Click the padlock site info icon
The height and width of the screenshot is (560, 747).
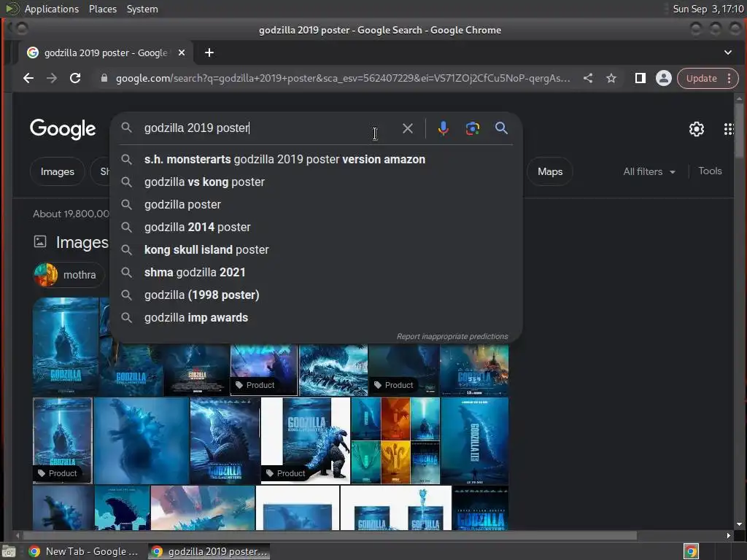[104, 78]
